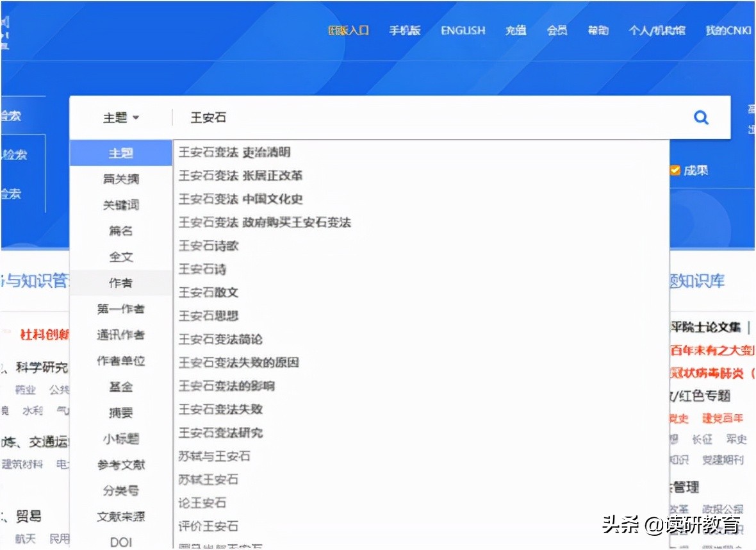Open the 主题 search field dropdown
Screen dimensions: 756x550
pyautogui.click(x=120, y=117)
